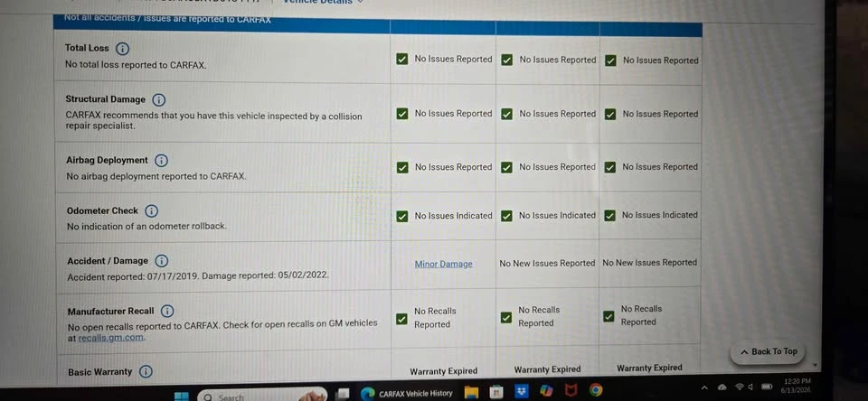Click the 'Total Loss' row heading
This screenshot has height=401, width=868.
click(x=87, y=48)
